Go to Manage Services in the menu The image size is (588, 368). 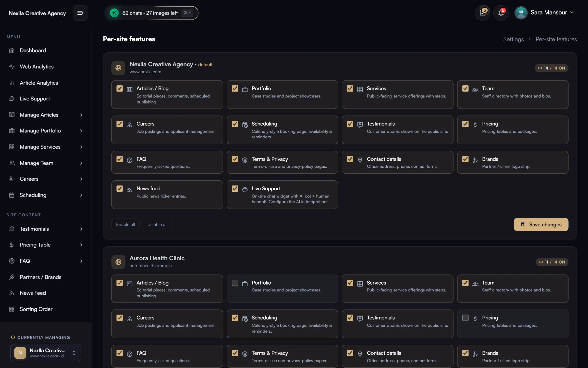point(46,147)
